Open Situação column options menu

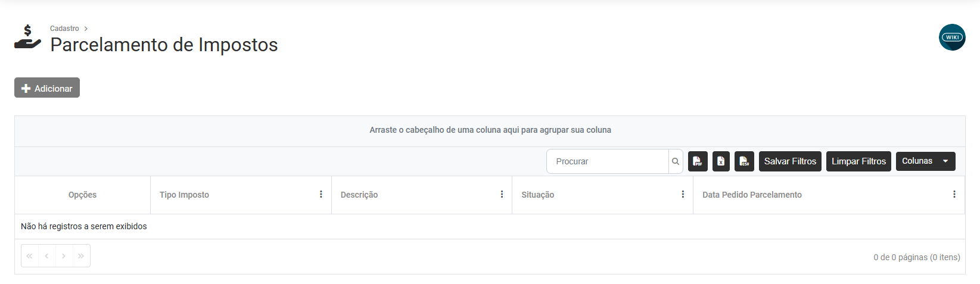(683, 195)
